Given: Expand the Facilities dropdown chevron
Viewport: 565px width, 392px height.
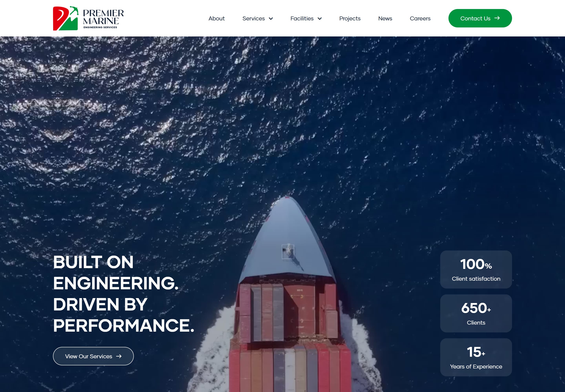Looking at the screenshot, I should coord(319,19).
